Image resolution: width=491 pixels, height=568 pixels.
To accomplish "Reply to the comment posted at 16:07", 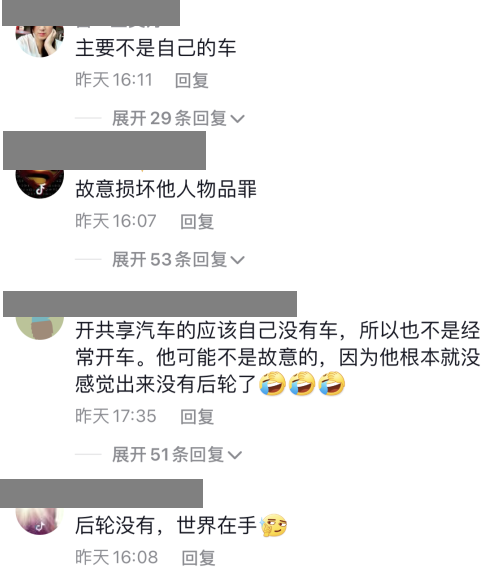I will tap(197, 221).
